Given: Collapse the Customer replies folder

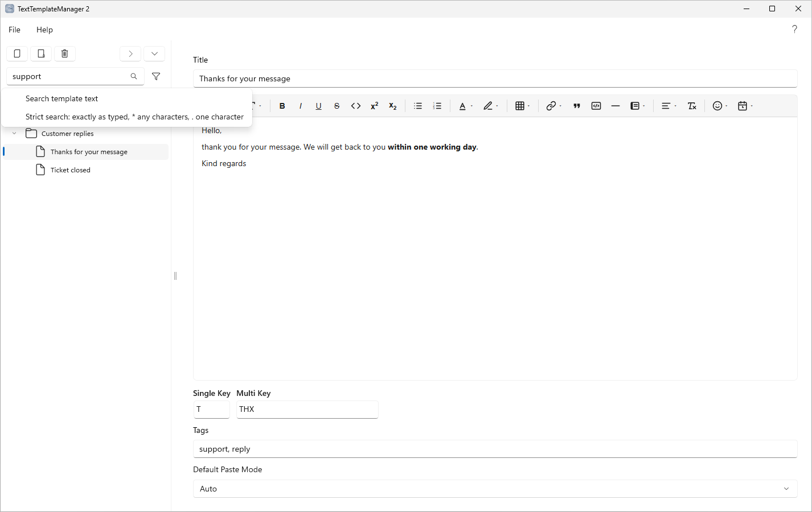Looking at the screenshot, I should click(14, 134).
